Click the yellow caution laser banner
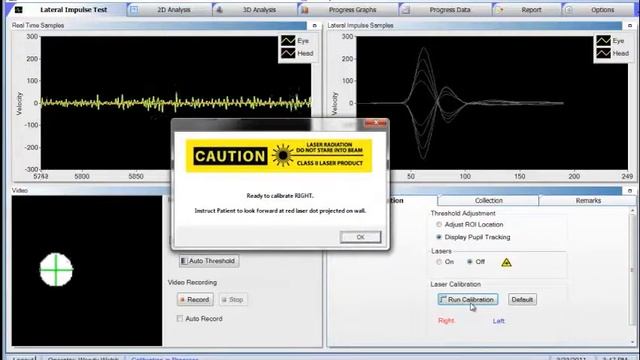The image size is (640, 360). [x=279, y=156]
